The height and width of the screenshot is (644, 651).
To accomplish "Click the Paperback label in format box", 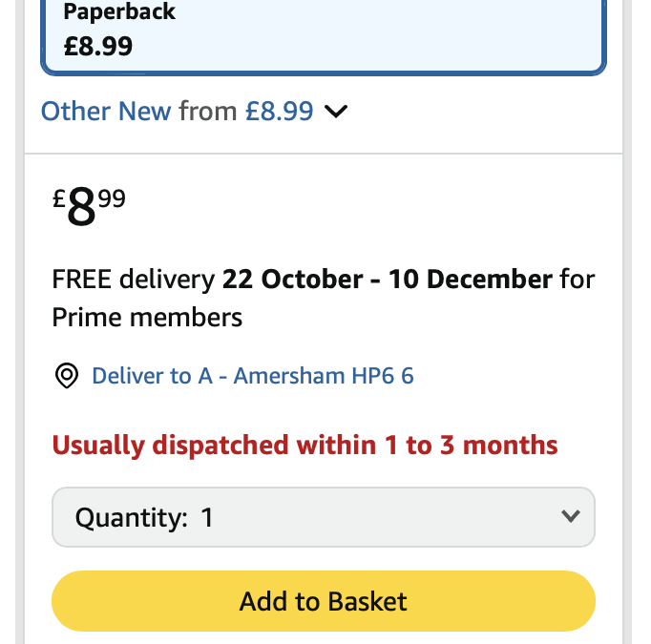I will pos(119,13).
